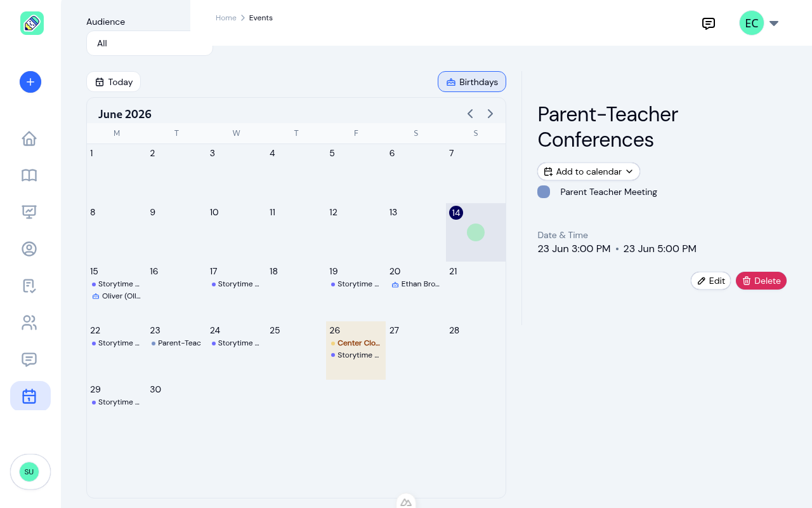This screenshot has width=812, height=508.
Task: Go to next month with right chevron
Action: point(490,114)
